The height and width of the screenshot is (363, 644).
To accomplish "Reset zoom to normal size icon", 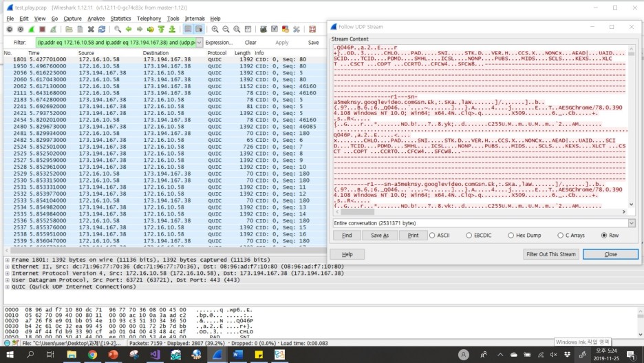I will click(x=237, y=29).
